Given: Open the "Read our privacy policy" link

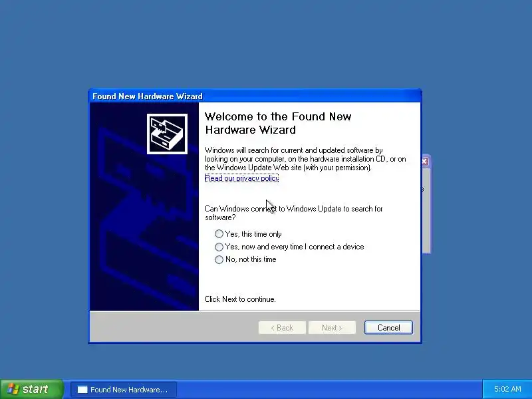Looking at the screenshot, I should (241, 178).
